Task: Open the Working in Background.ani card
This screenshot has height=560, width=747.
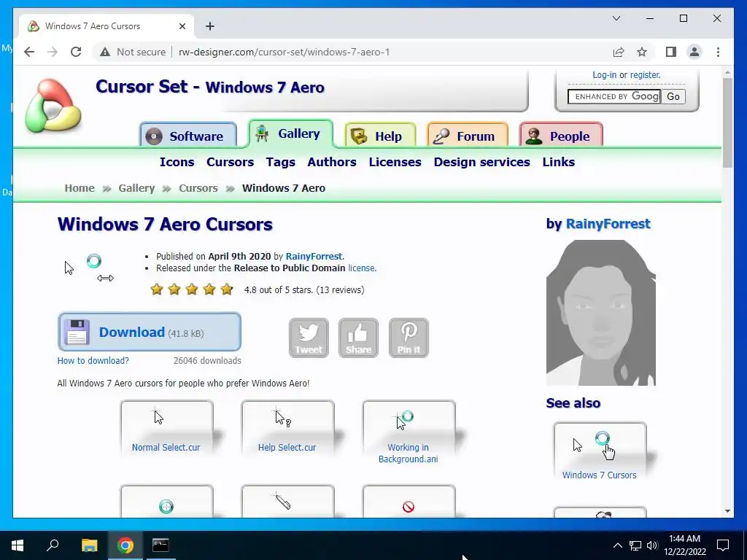Action: [x=409, y=433]
